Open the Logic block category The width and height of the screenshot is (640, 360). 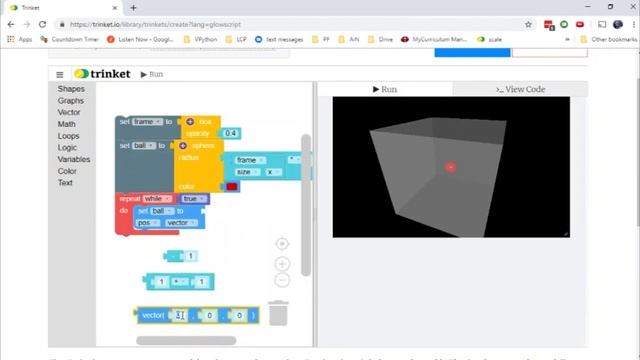click(x=67, y=148)
